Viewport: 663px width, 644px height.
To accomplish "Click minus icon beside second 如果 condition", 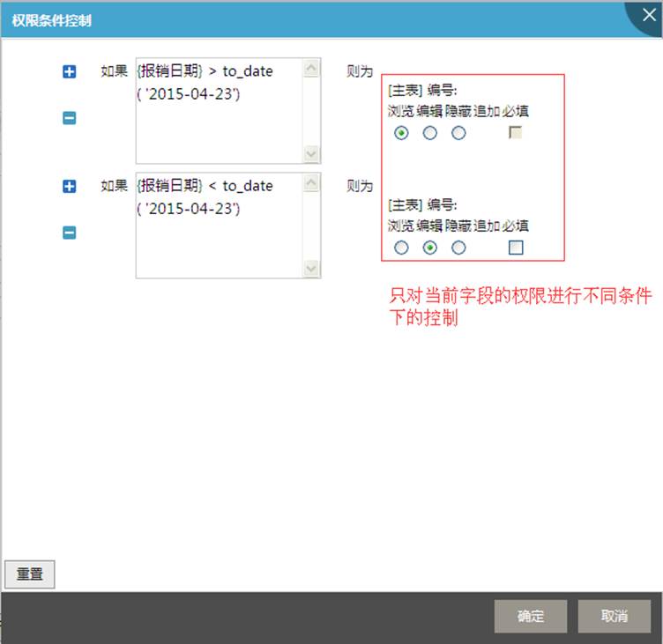I will 70,233.
